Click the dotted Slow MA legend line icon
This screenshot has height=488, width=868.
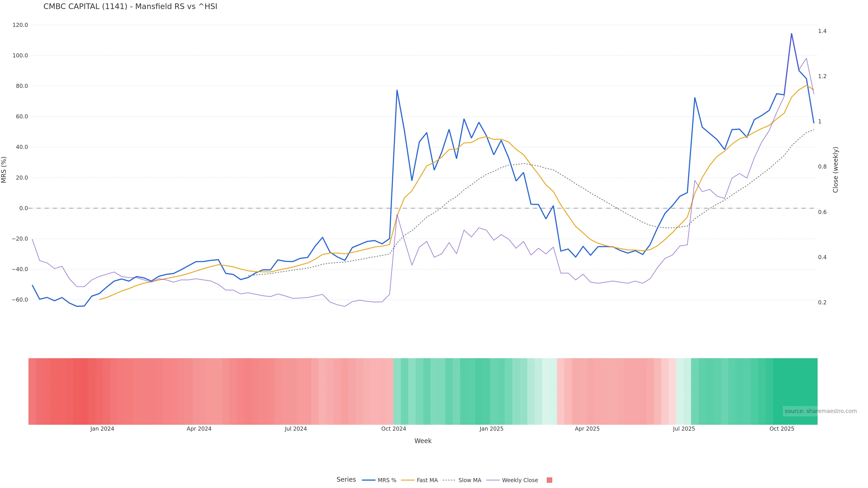pos(449,480)
